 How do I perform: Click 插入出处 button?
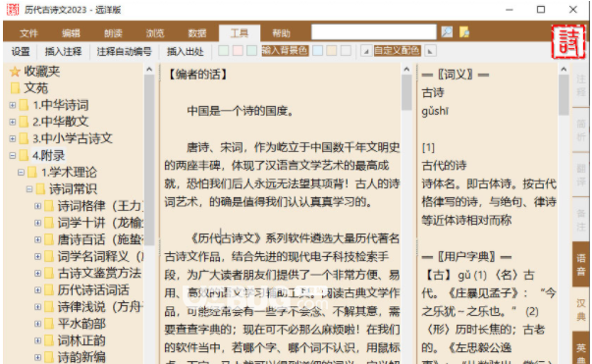tap(186, 51)
